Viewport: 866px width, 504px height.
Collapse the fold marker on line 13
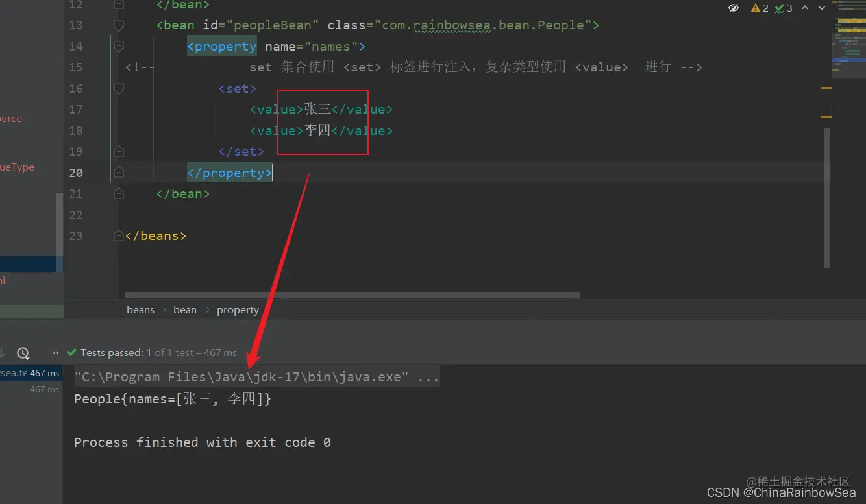(118, 25)
